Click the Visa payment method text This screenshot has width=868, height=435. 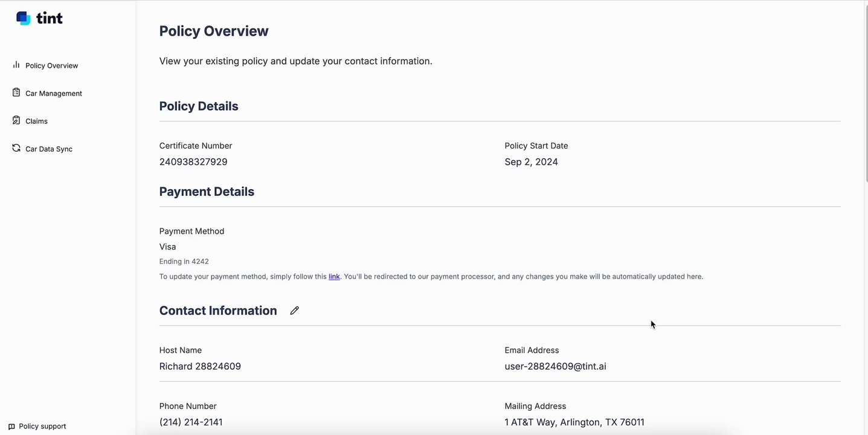[168, 246]
